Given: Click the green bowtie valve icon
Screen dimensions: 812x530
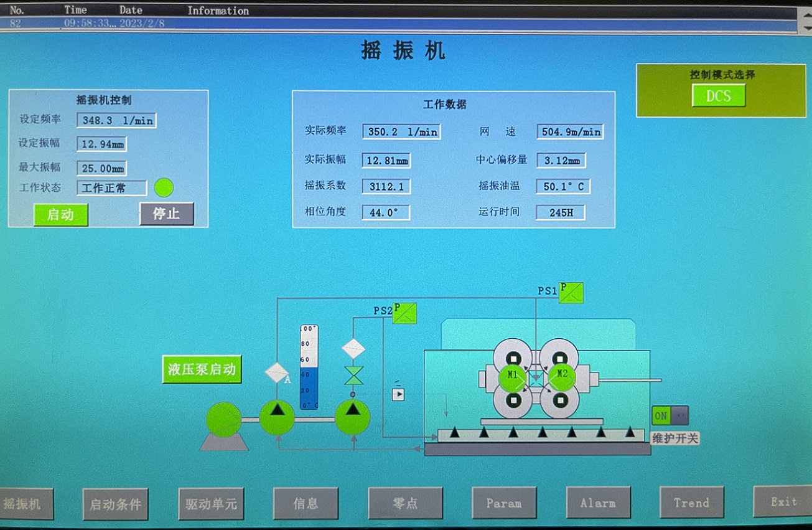Looking at the screenshot, I should 353,376.
